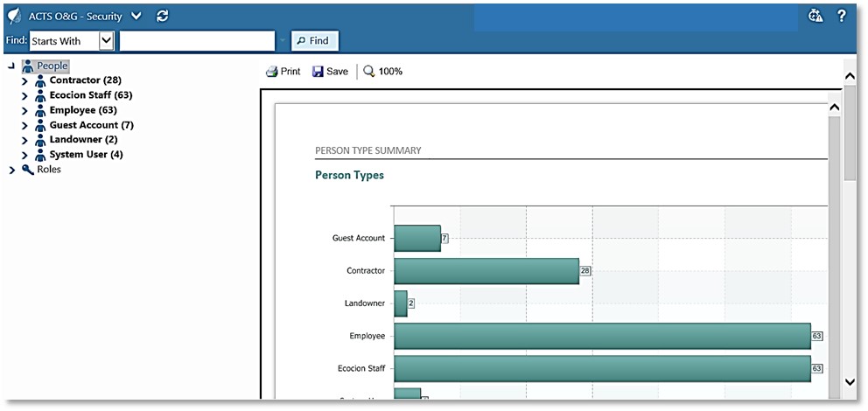Click the Employee axis label in chart
Image resolution: width=868 pixels, height=411 pixels.
click(x=367, y=337)
